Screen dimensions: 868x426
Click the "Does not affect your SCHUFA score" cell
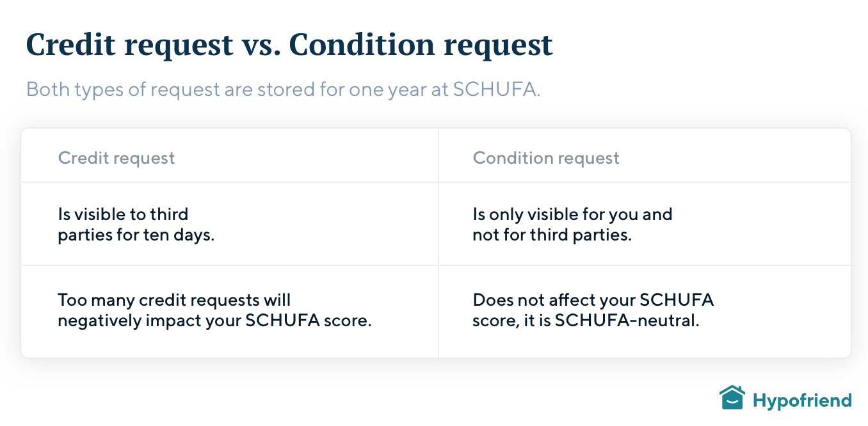593,310
